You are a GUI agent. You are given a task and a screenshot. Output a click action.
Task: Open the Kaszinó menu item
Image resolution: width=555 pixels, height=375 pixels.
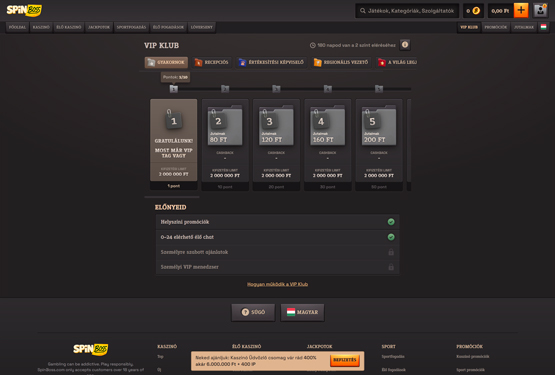pyautogui.click(x=41, y=27)
